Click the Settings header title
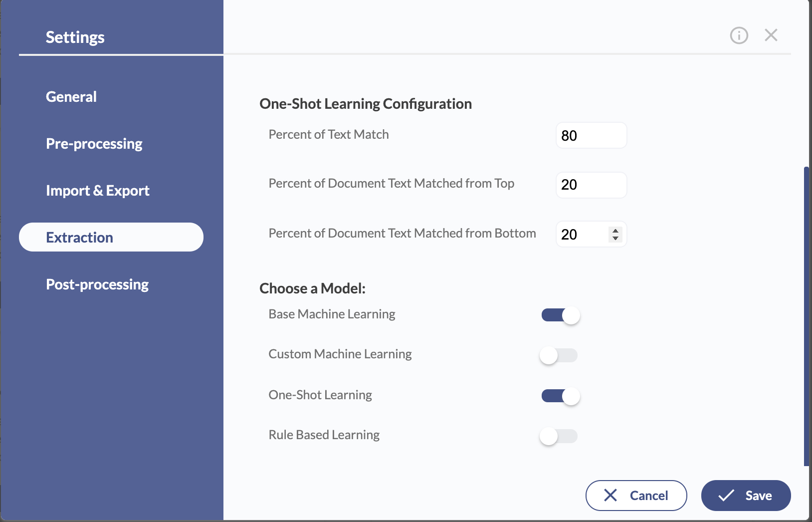812x522 pixels. [75, 37]
